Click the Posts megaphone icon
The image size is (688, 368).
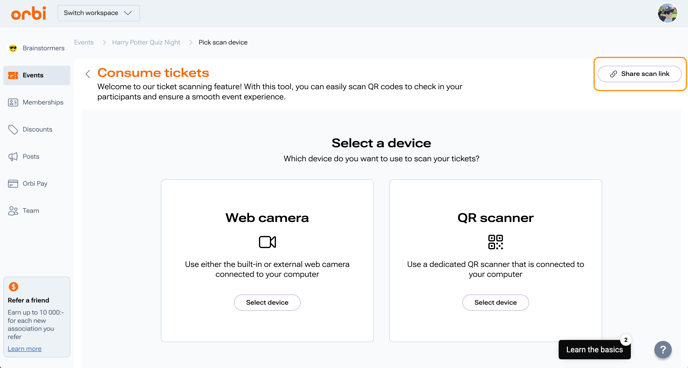click(x=13, y=157)
